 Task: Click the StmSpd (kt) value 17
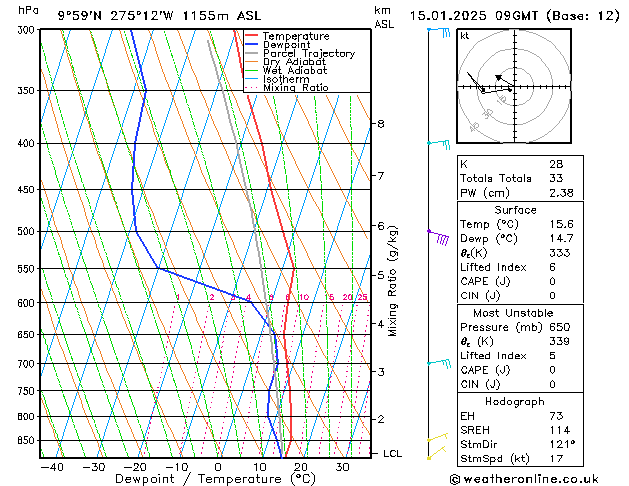tap(556, 458)
